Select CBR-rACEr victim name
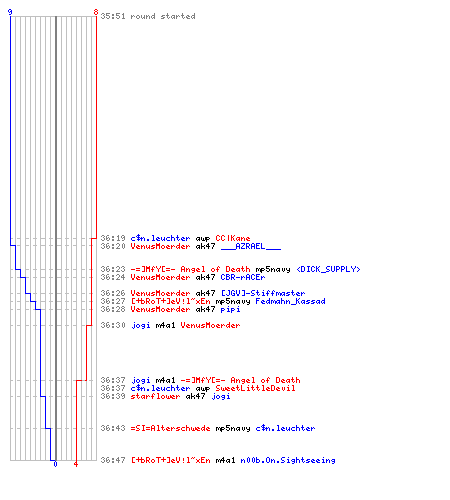Viewport: 450px width, 500px height. (x=243, y=277)
